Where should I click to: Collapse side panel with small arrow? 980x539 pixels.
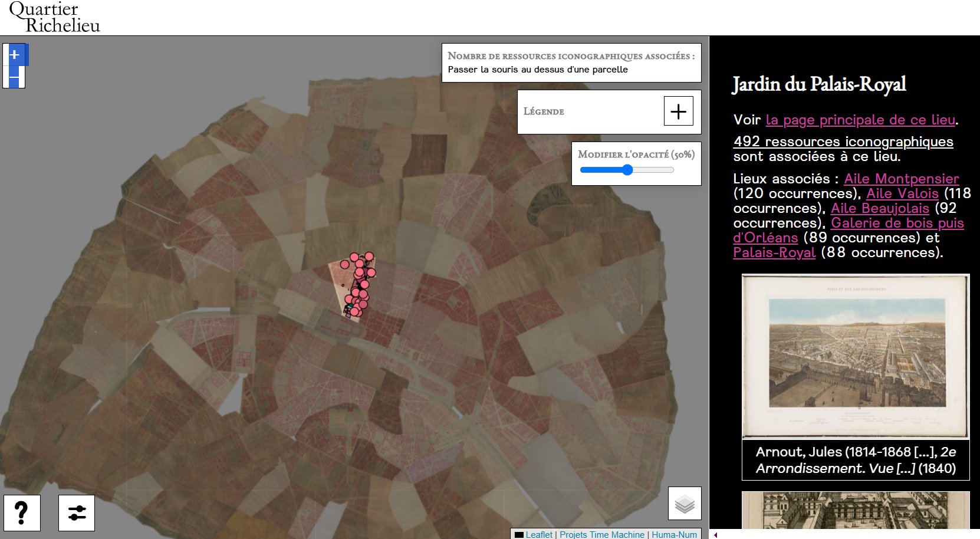click(x=715, y=535)
